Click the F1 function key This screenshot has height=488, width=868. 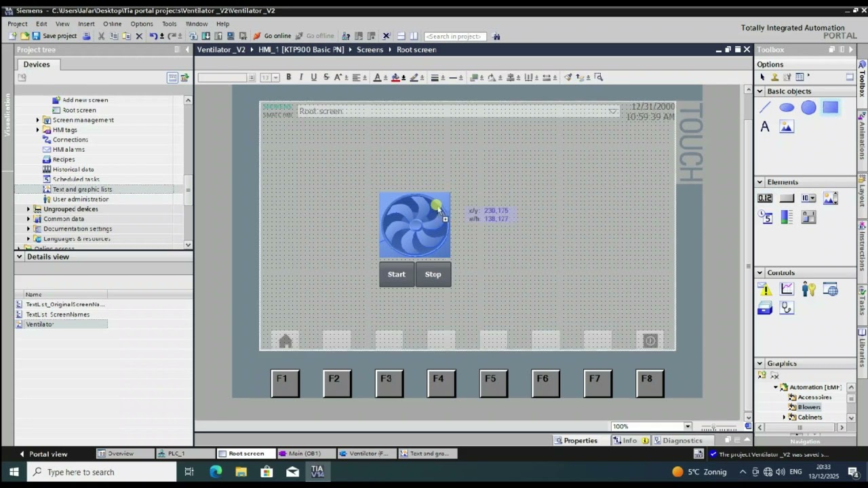pos(285,384)
